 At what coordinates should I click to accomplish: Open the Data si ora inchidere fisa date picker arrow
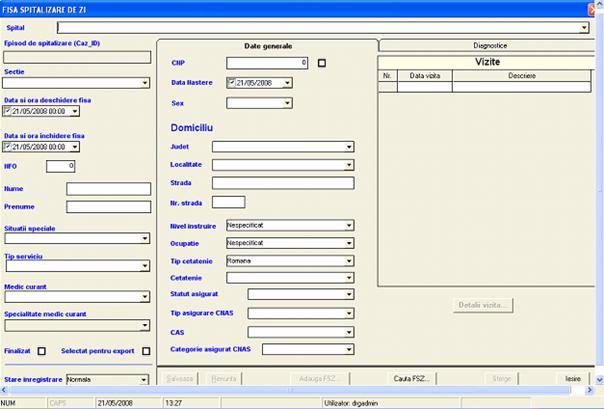pos(75,146)
